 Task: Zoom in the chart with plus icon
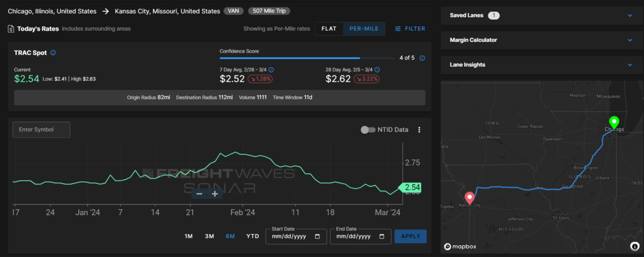click(x=215, y=194)
